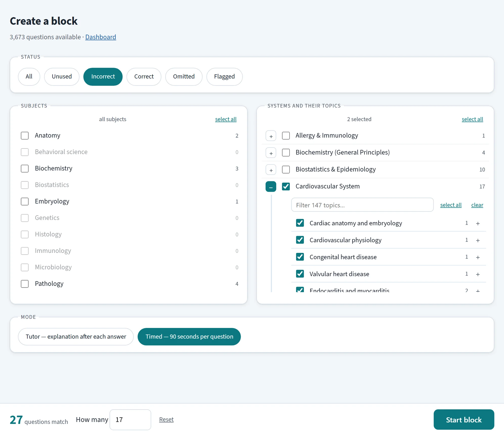Viewport: 504px width, 436px height.
Task: Select the Incorrect status filter
Action: coord(103,77)
